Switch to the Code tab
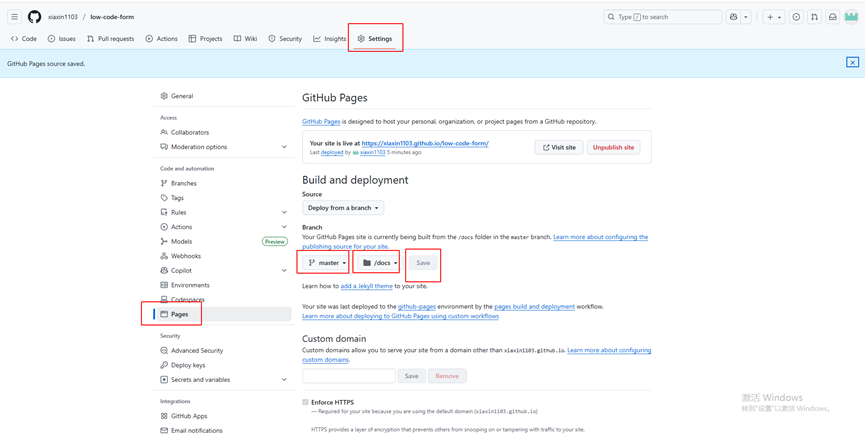 [x=24, y=39]
